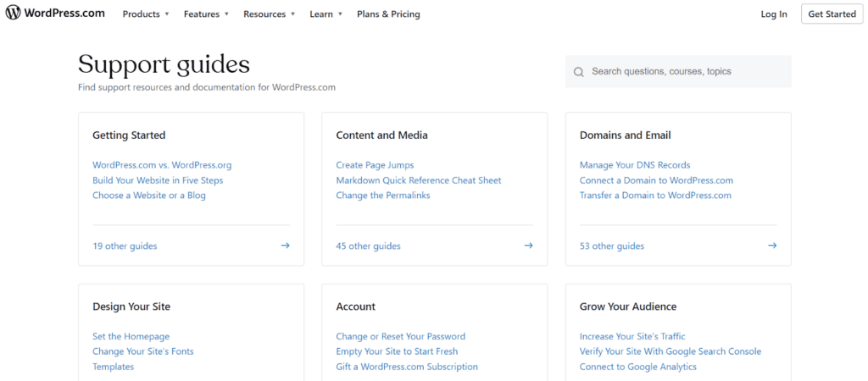Expand the Resources dropdown menu
868x381 pixels.
click(x=269, y=14)
